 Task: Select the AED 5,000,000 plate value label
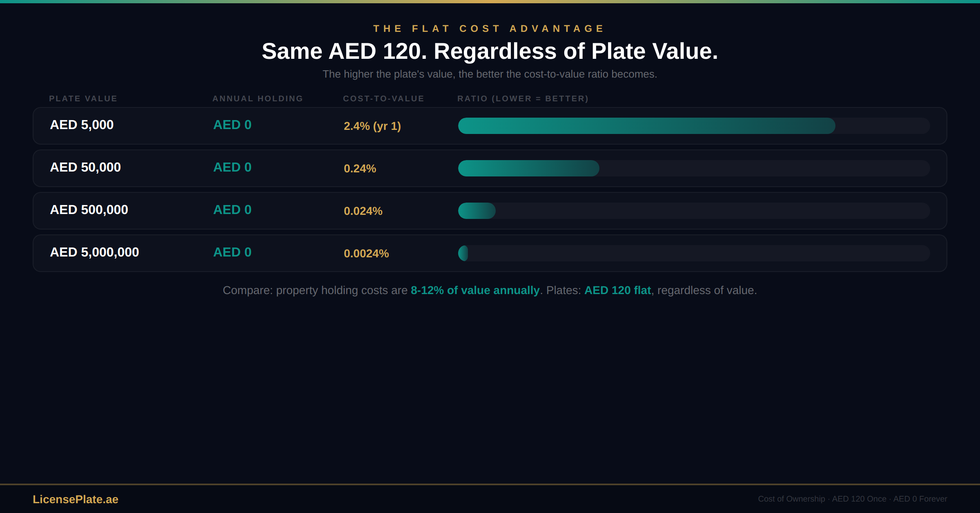pos(94,252)
